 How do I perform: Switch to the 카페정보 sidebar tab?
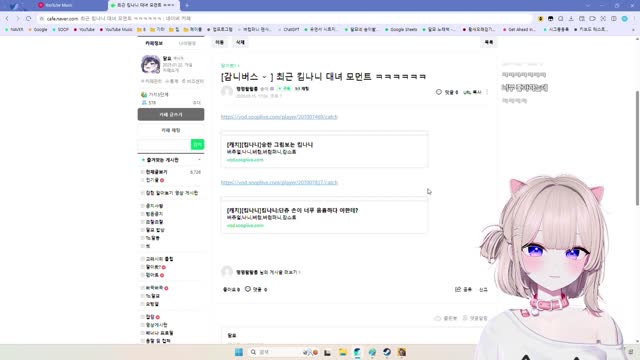(154, 43)
